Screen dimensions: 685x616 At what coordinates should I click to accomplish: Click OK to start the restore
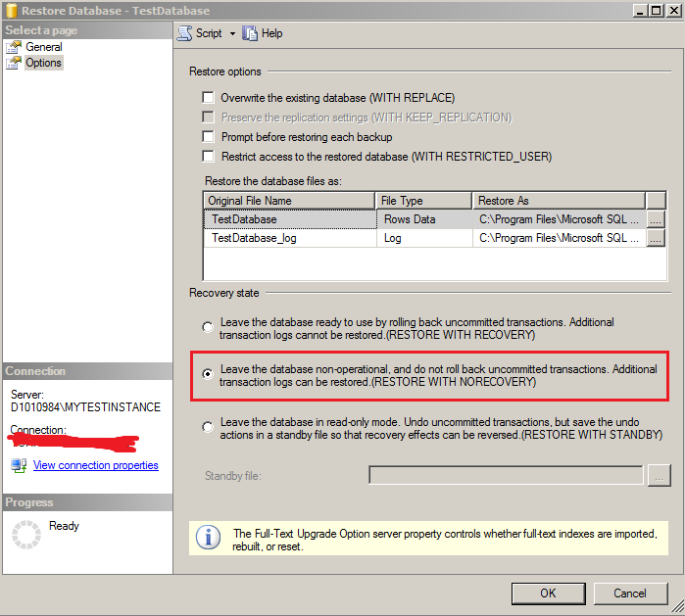click(548, 593)
